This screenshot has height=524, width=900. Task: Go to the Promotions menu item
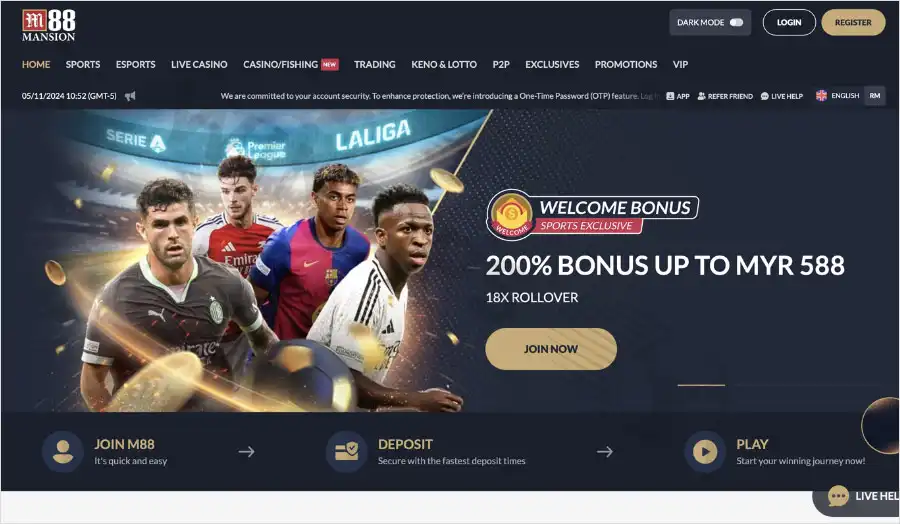tap(626, 64)
